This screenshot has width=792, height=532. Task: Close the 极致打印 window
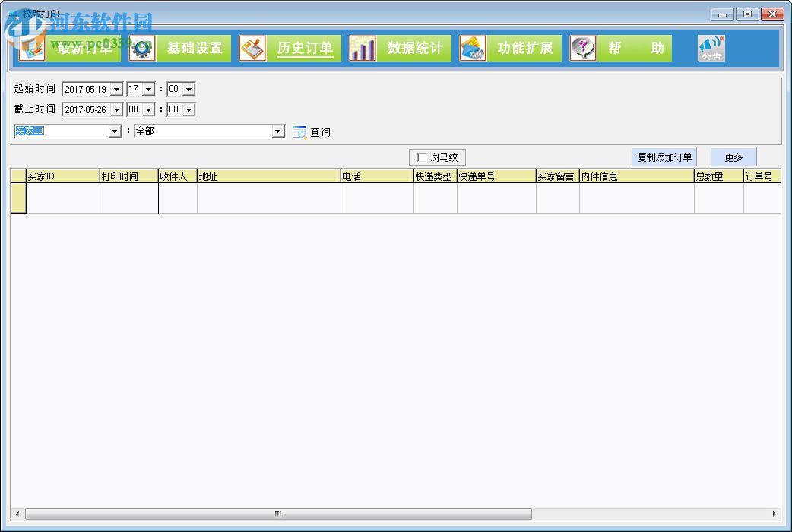click(772, 14)
